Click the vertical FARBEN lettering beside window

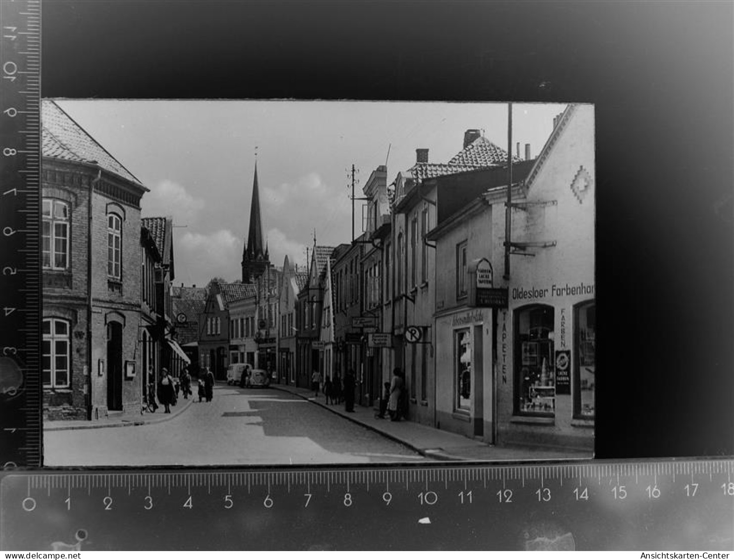[x=563, y=327]
